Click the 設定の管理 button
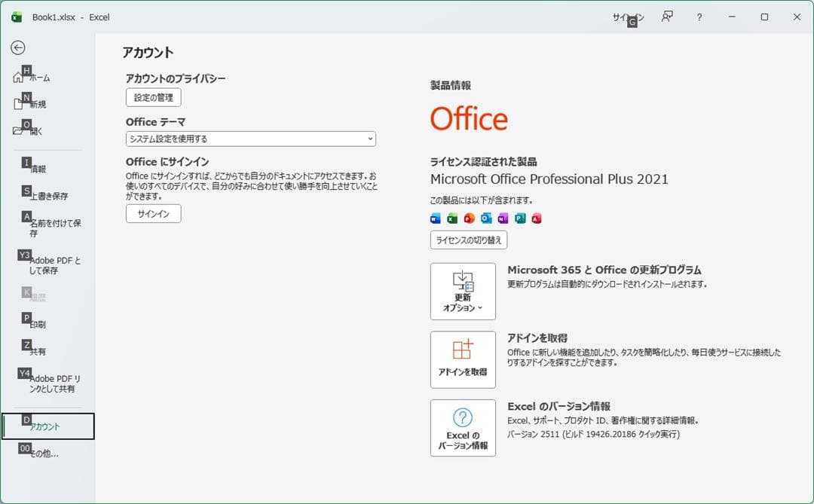This screenshot has height=504, width=814. pyautogui.click(x=153, y=97)
